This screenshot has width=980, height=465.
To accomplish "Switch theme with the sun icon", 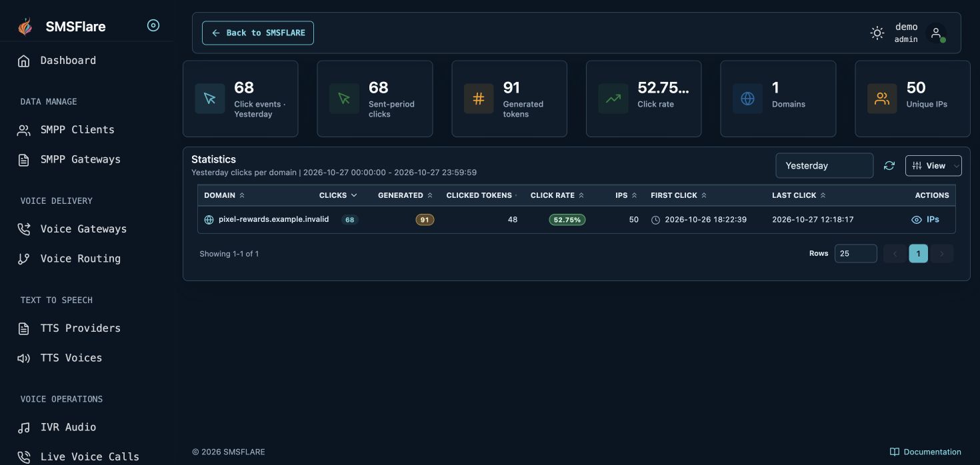I will pos(877,33).
